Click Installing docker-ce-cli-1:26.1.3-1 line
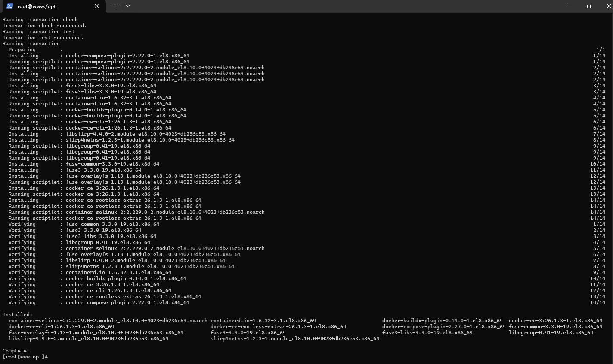 306,122
